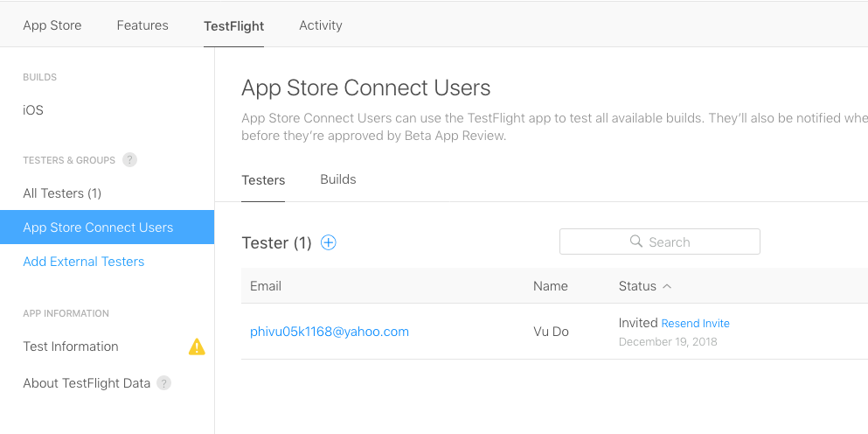Switch to the Builds sub-tab

[x=338, y=179]
